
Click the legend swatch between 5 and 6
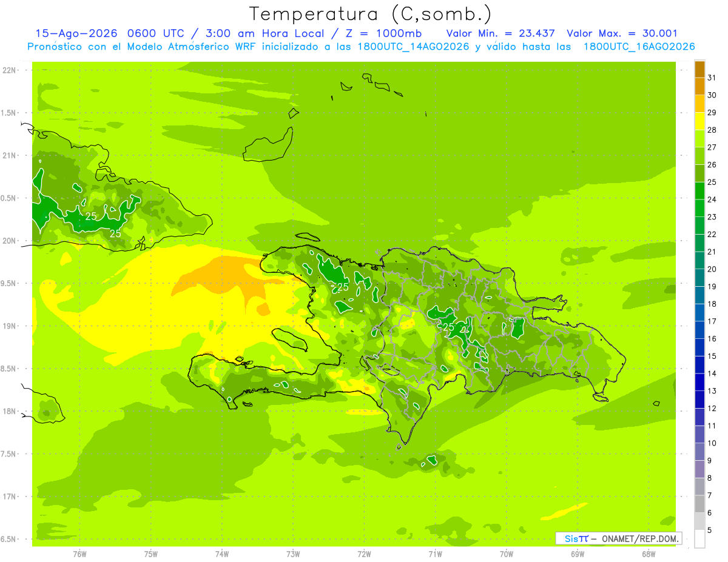pos(699,521)
